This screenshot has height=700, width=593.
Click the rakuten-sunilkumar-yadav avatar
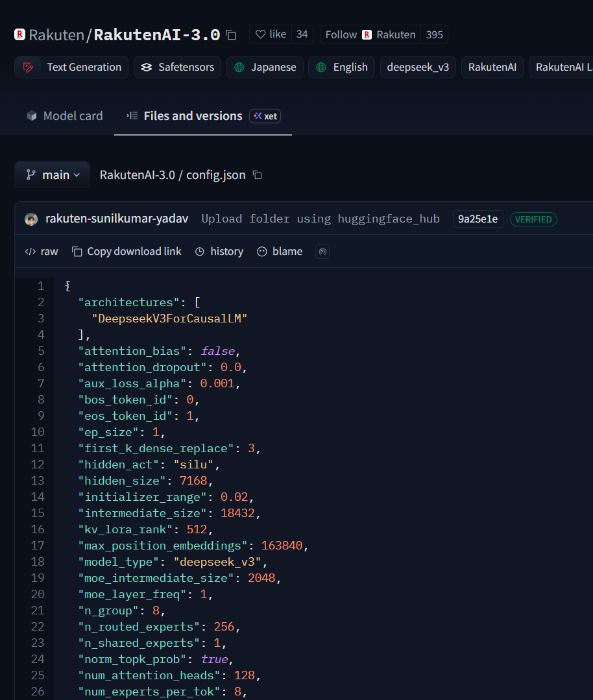[31, 219]
